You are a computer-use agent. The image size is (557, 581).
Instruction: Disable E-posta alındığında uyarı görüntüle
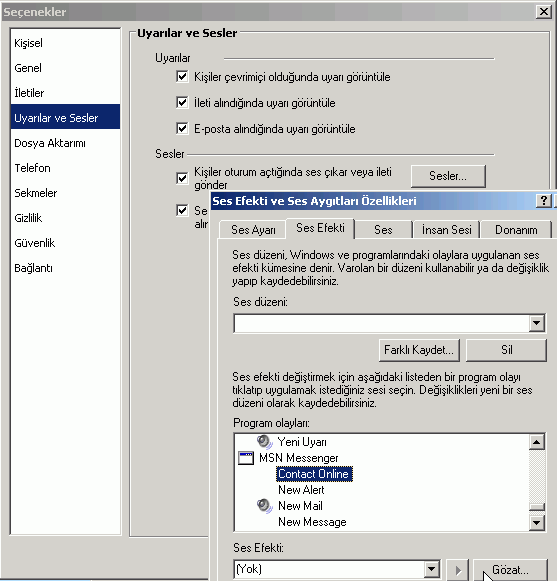coord(182,129)
